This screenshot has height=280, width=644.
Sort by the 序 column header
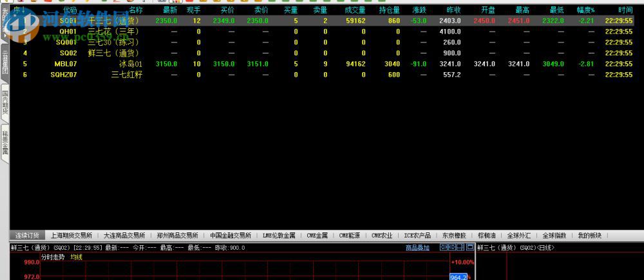tap(19, 10)
